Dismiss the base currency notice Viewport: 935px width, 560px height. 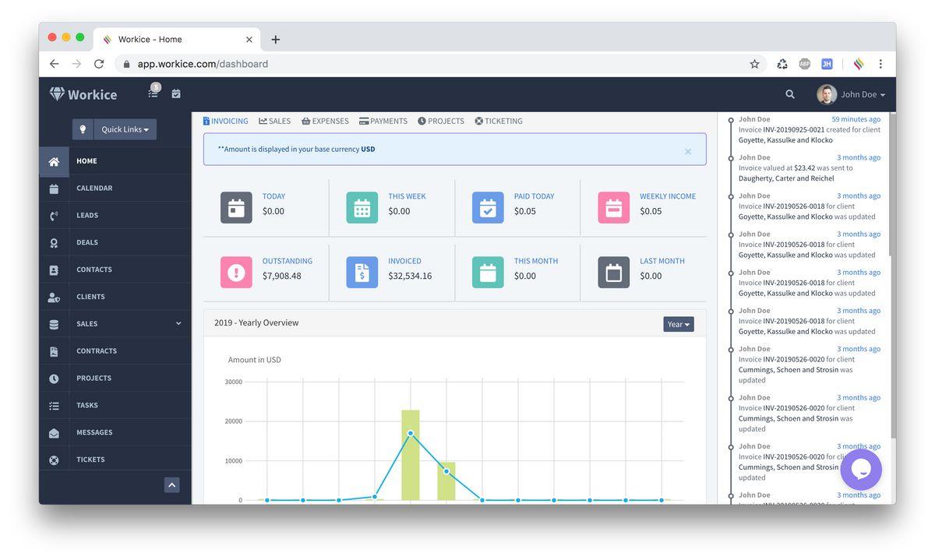[x=687, y=152]
